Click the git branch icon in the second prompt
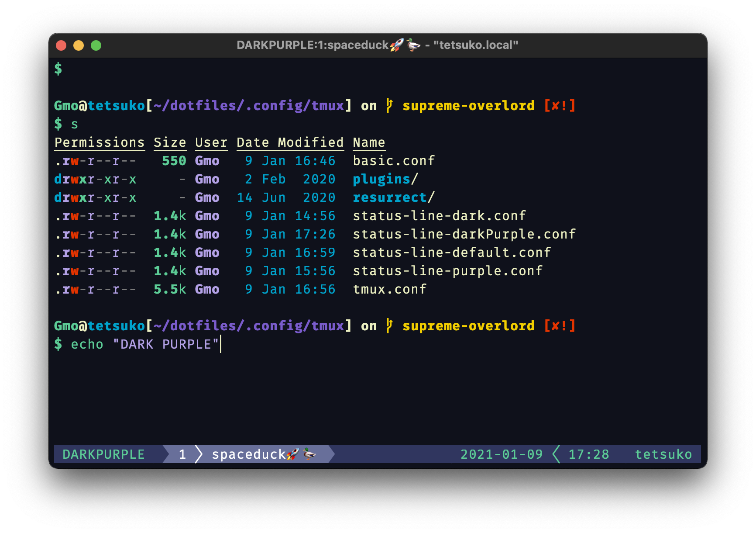 [x=389, y=326]
